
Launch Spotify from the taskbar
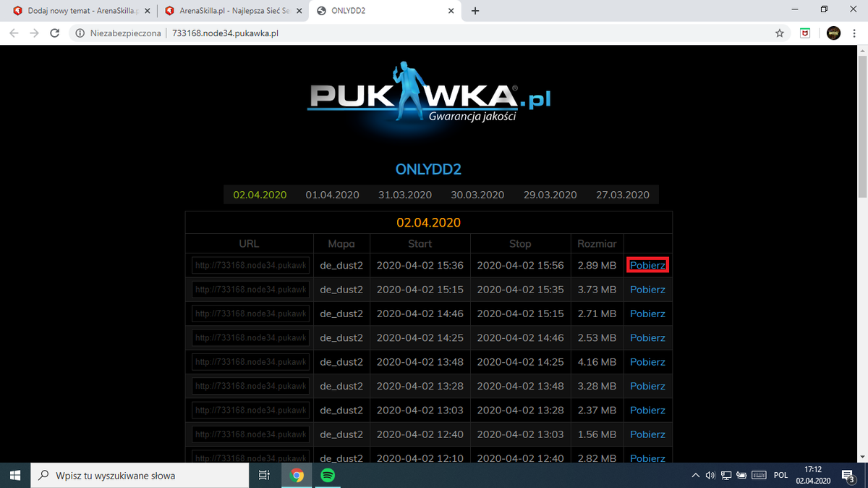click(x=328, y=476)
